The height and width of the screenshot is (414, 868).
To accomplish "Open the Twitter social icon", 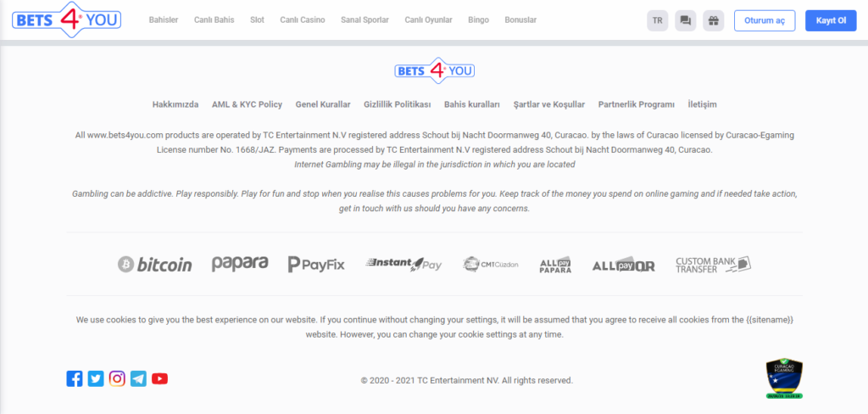I will pos(96,378).
